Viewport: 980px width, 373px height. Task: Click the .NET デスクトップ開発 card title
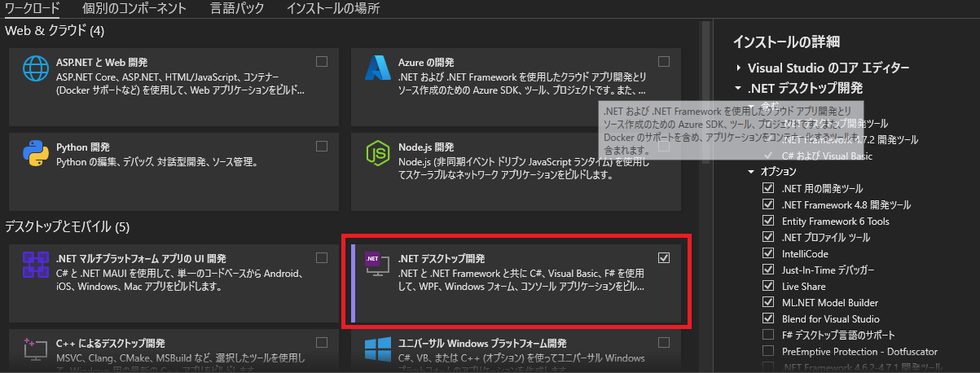pos(442,258)
